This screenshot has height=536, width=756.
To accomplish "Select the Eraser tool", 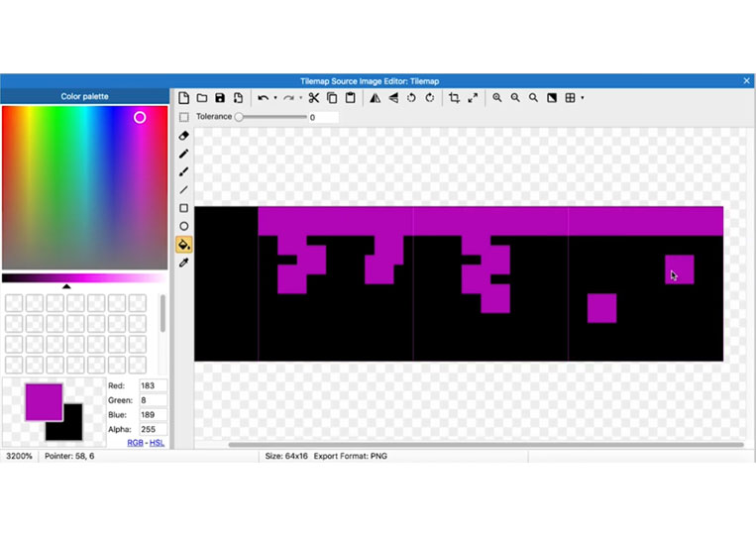I will (183, 136).
